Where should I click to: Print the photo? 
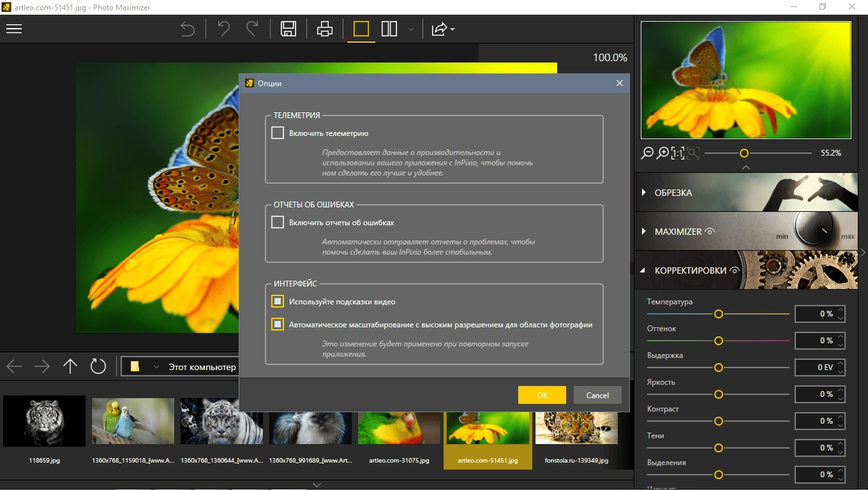coord(325,29)
